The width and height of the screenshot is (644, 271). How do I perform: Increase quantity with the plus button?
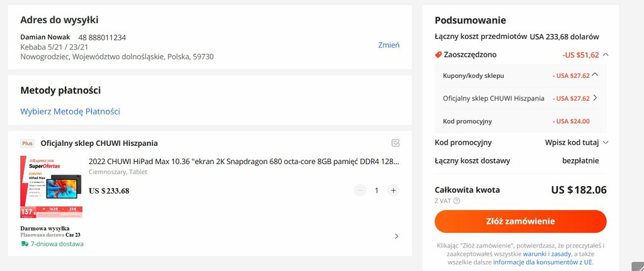[393, 191]
